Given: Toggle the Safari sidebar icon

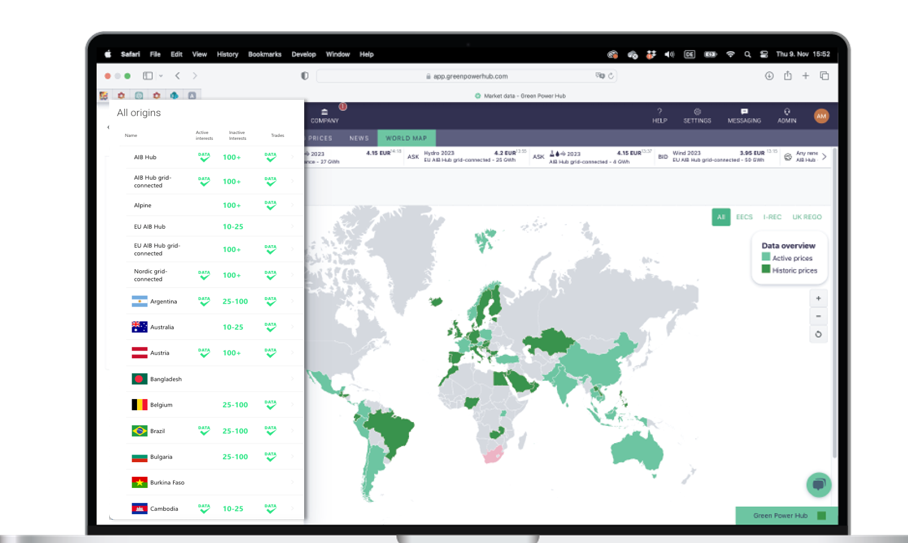Looking at the screenshot, I should 148,76.
